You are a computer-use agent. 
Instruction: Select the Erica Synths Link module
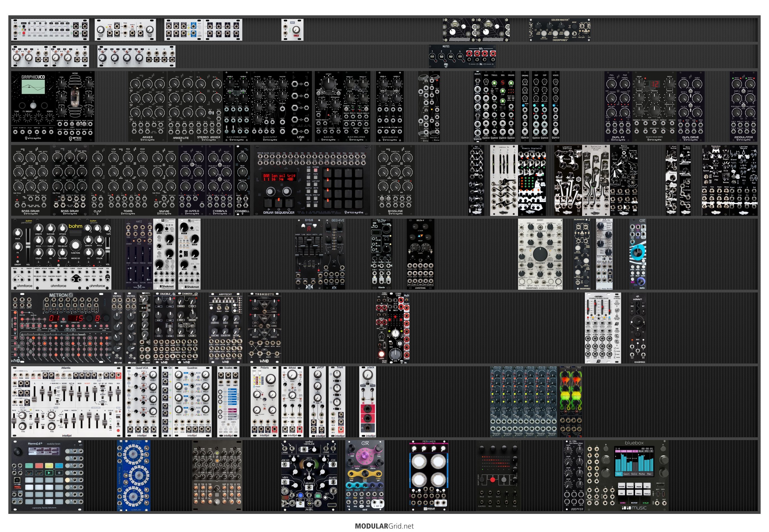pos(301,106)
